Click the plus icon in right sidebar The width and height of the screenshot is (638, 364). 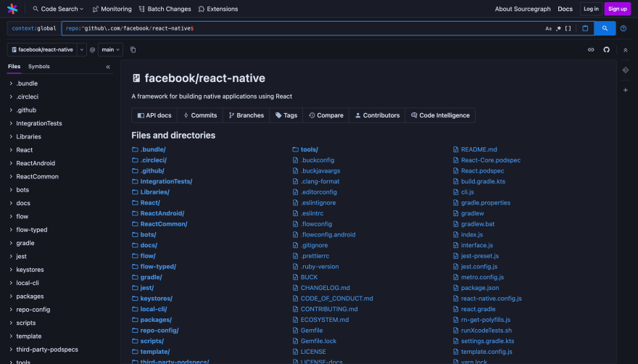tap(626, 90)
